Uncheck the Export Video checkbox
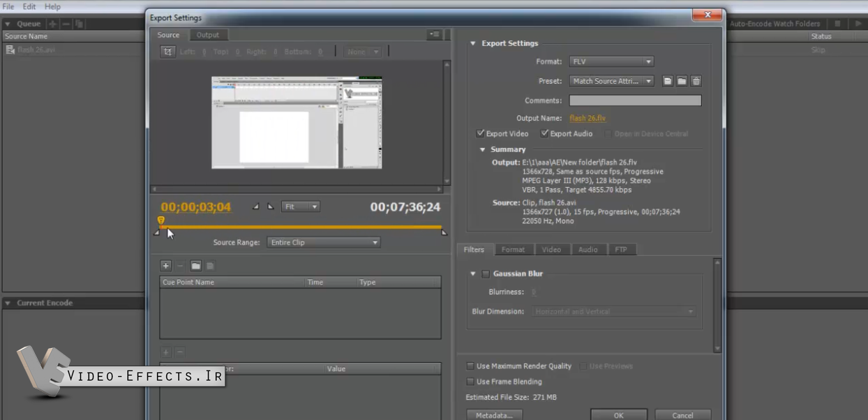Image resolution: width=868 pixels, height=420 pixels. point(480,133)
